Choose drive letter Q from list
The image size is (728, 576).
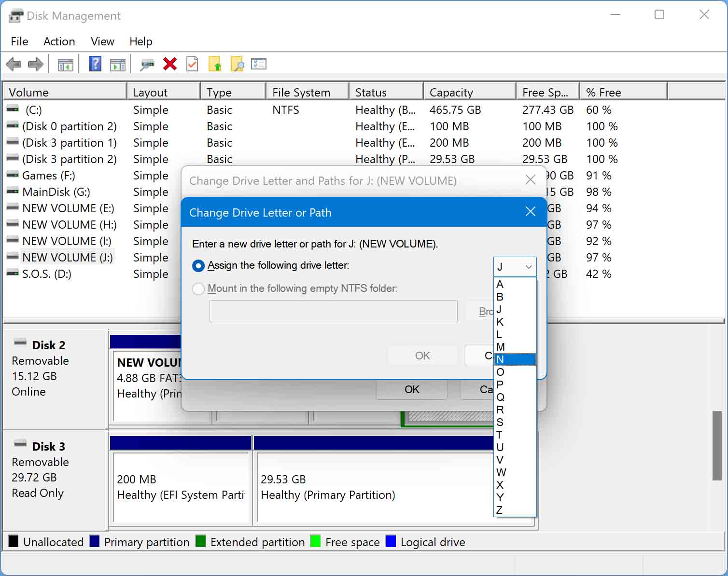point(515,397)
